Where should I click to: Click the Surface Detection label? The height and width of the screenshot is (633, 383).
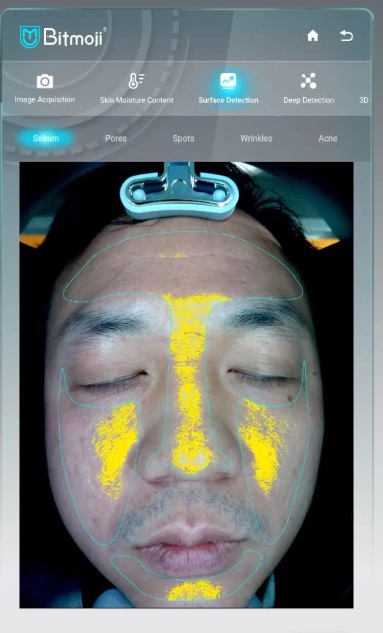pyautogui.click(x=228, y=100)
